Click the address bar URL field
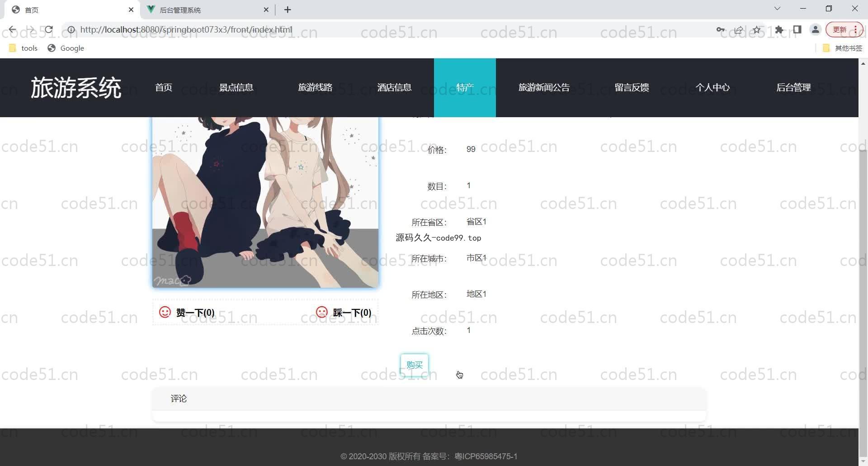The image size is (868, 466). (x=389, y=30)
